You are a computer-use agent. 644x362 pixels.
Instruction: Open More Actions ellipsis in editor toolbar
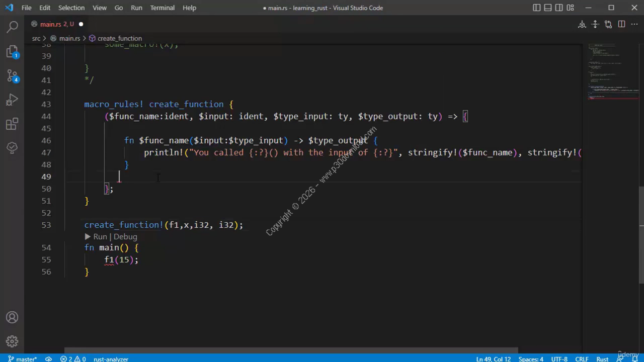634,24
